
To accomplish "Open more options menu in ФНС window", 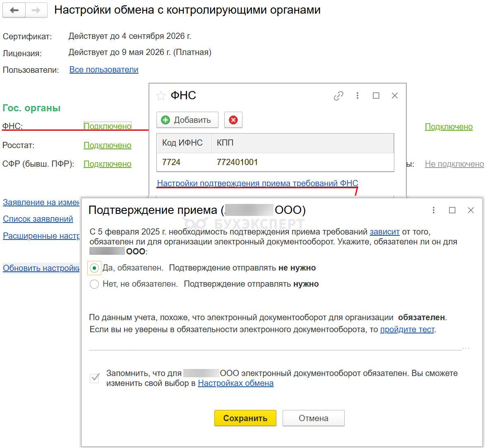I will tap(357, 96).
